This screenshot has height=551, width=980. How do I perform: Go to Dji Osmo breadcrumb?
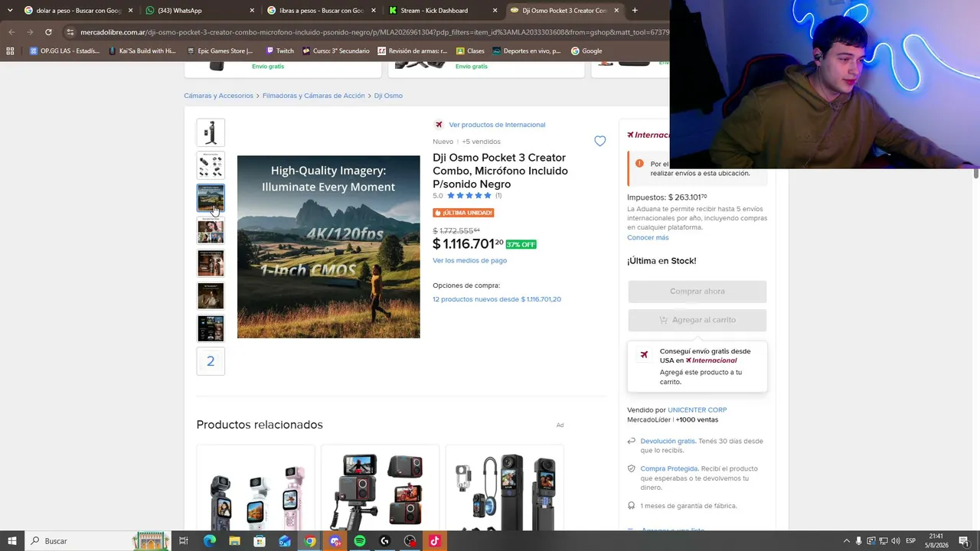388,96
